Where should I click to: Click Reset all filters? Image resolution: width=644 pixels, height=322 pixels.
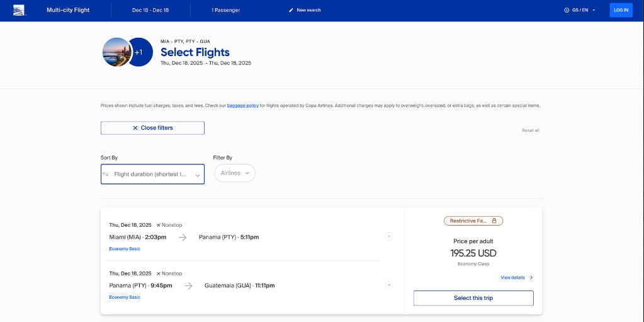coord(530,130)
